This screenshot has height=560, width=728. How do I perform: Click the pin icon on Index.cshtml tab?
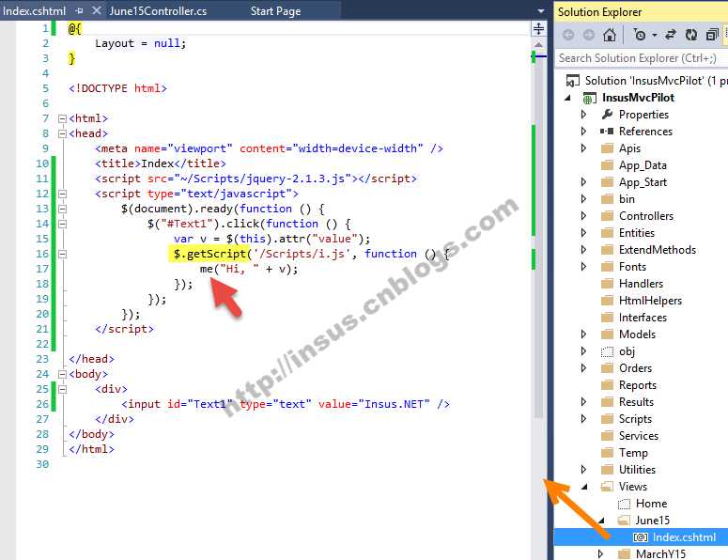point(79,10)
